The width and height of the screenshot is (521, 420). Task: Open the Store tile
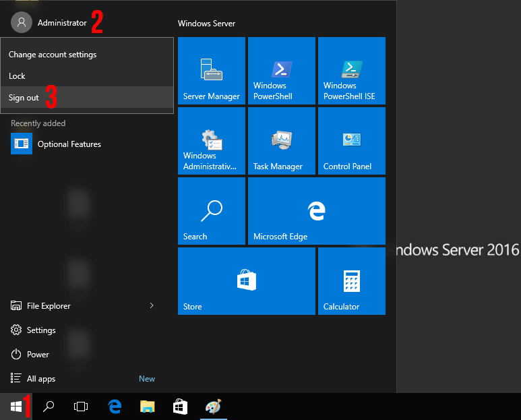(x=247, y=281)
